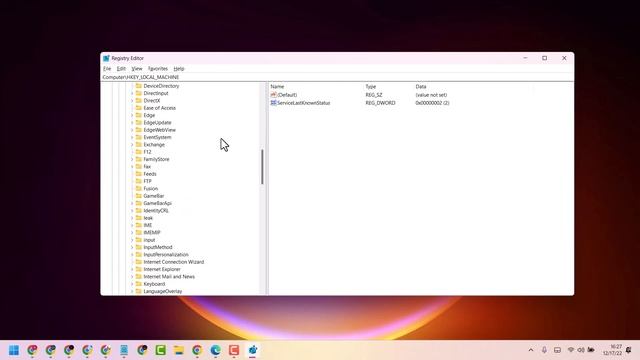Expand the EdgeUpdate key
Viewport: 640px width, 360px height.
click(132, 123)
